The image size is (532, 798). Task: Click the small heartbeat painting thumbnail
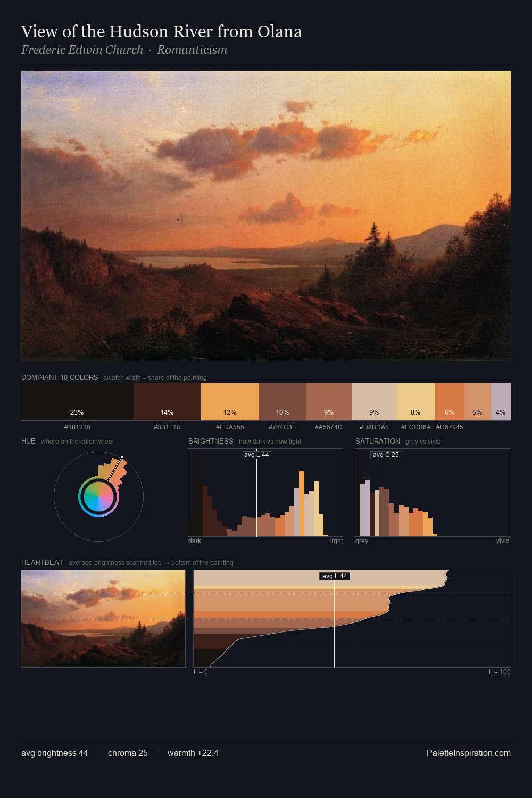pyautogui.click(x=103, y=619)
